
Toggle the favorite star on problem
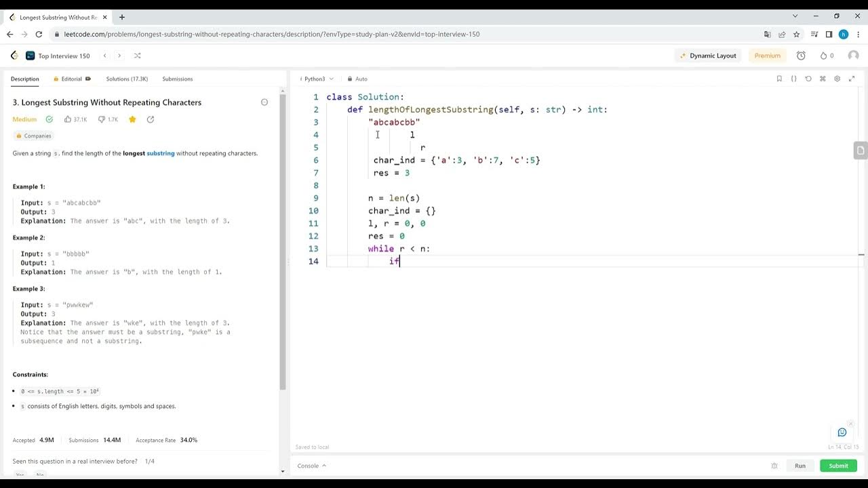point(132,119)
